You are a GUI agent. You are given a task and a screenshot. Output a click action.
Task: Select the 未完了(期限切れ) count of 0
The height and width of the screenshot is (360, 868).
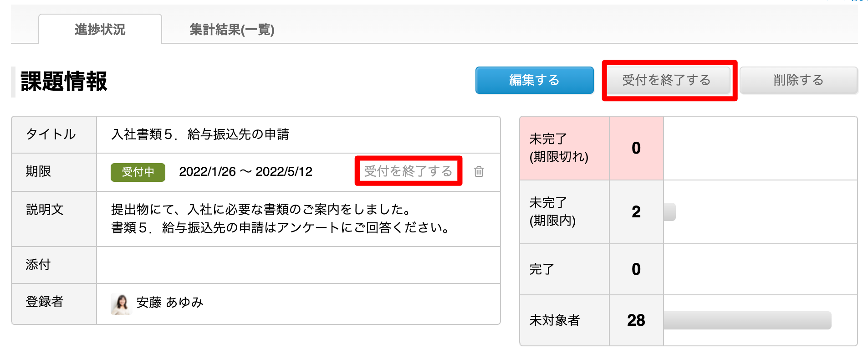636,148
